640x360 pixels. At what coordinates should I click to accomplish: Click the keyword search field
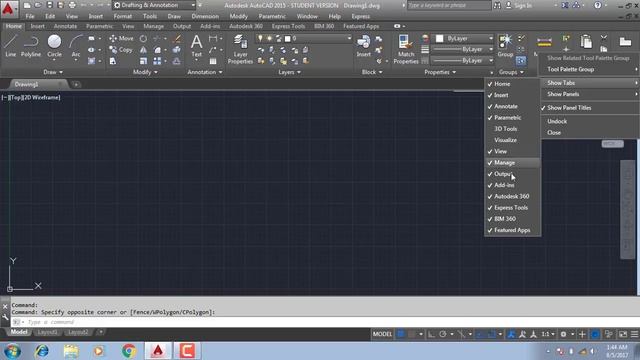[x=449, y=5]
